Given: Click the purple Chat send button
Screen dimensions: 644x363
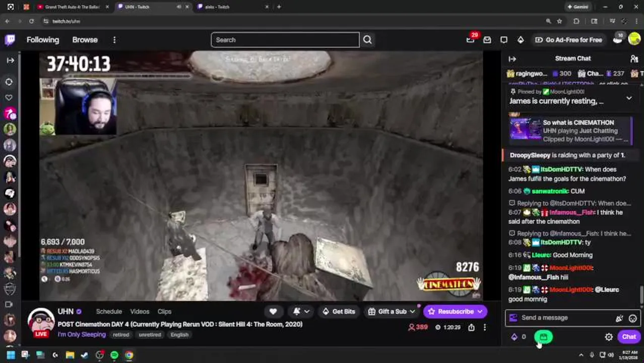Looking at the screenshot, I should (629, 337).
